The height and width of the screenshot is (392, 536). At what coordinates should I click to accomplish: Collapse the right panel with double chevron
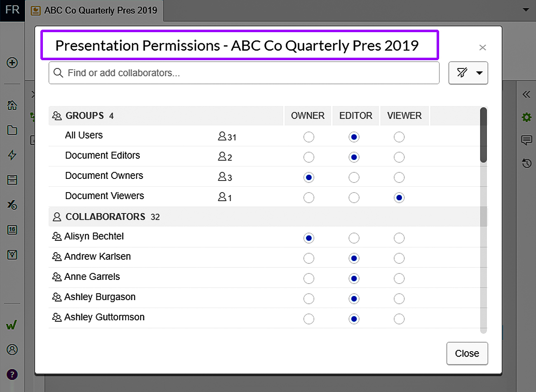pyautogui.click(x=527, y=94)
